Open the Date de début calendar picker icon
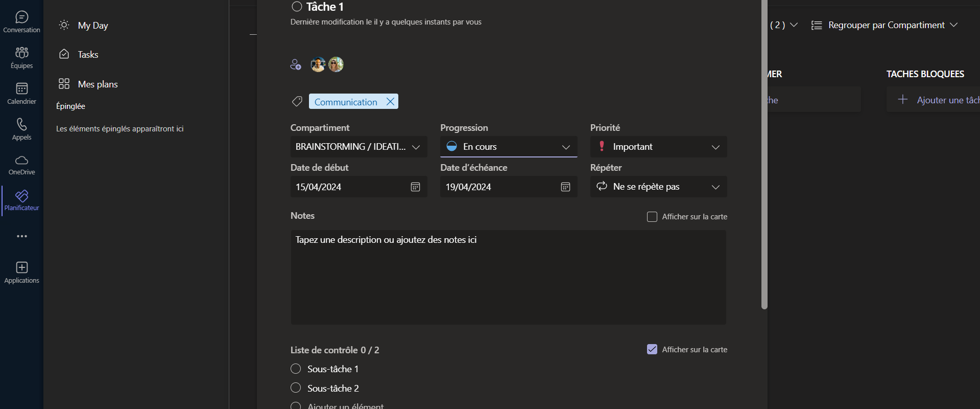This screenshot has width=980, height=409. click(415, 187)
